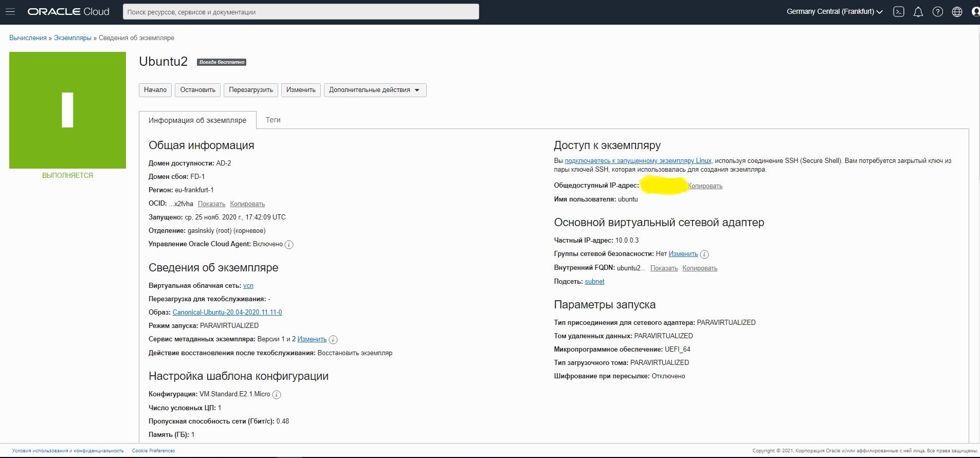Screen dimensions: 980x458
Task: Switch to the Теги tab
Action: click(273, 120)
